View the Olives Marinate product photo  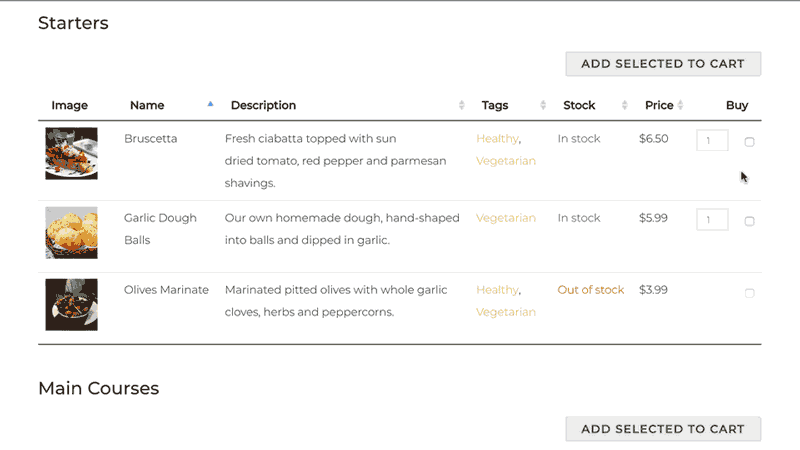pyautogui.click(x=71, y=304)
